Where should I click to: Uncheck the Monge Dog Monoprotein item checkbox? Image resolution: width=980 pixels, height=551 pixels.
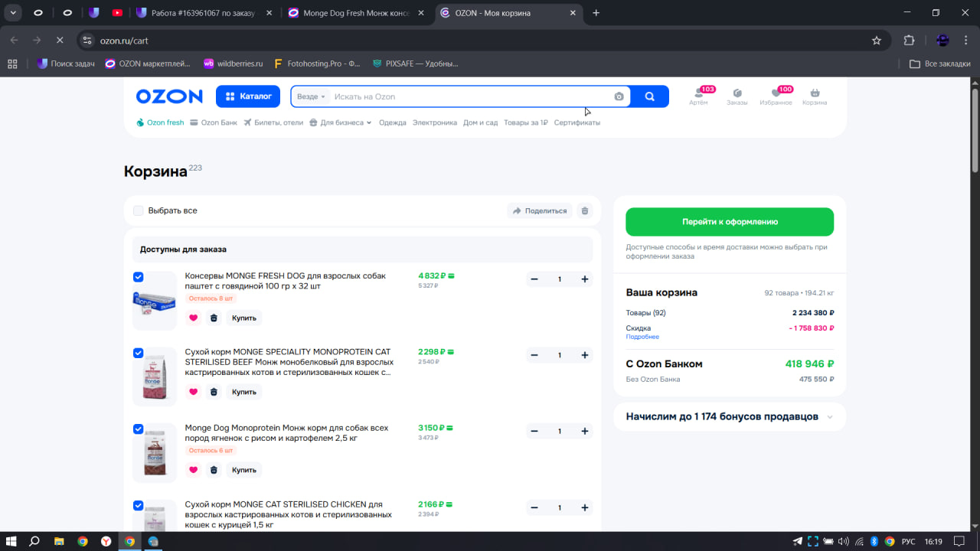point(139,429)
